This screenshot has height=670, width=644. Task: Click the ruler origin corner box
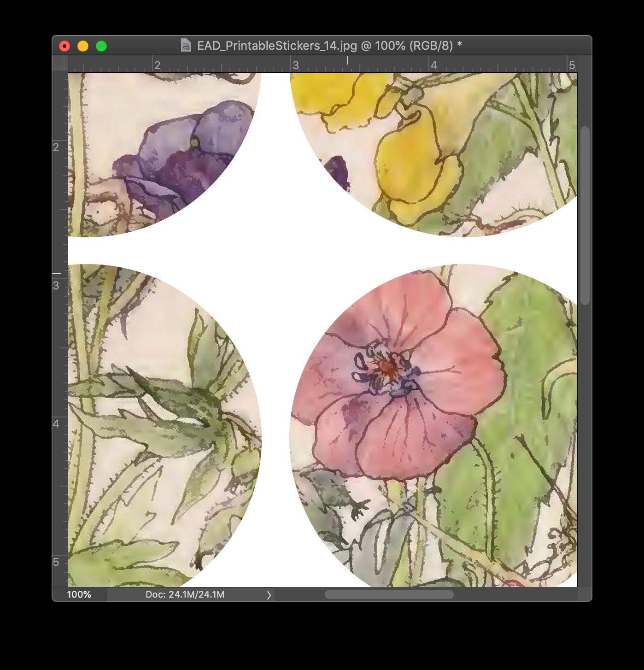60,64
